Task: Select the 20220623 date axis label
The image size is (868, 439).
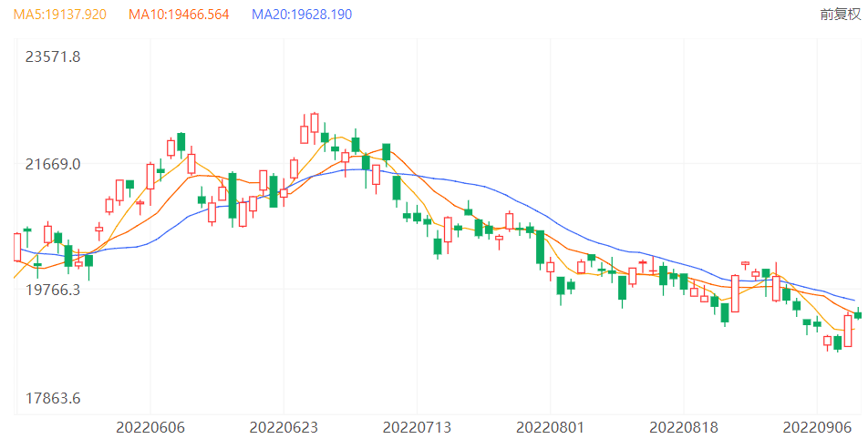Action: pyautogui.click(x=284, y=427)
